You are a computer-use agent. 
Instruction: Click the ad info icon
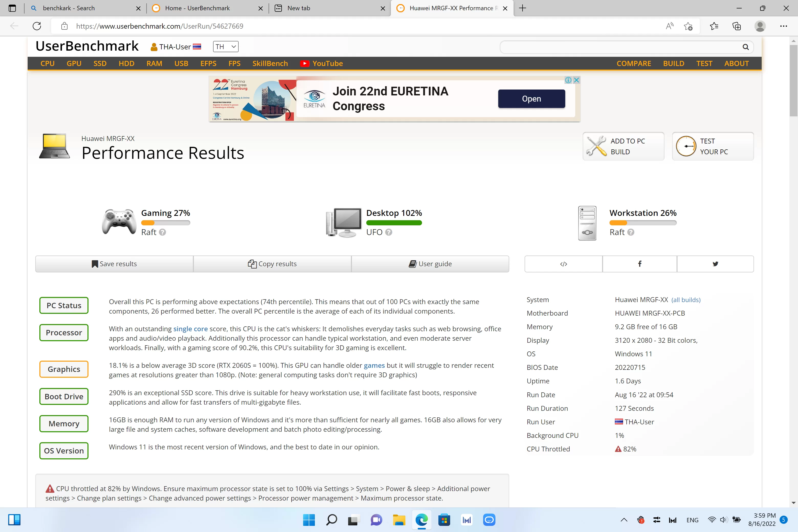pos(568,80)
